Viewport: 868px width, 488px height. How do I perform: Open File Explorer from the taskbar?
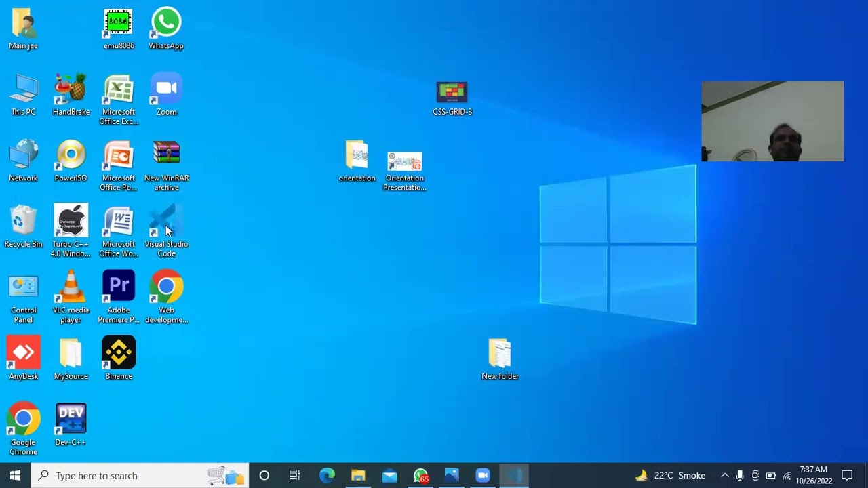tap(358, 475)
